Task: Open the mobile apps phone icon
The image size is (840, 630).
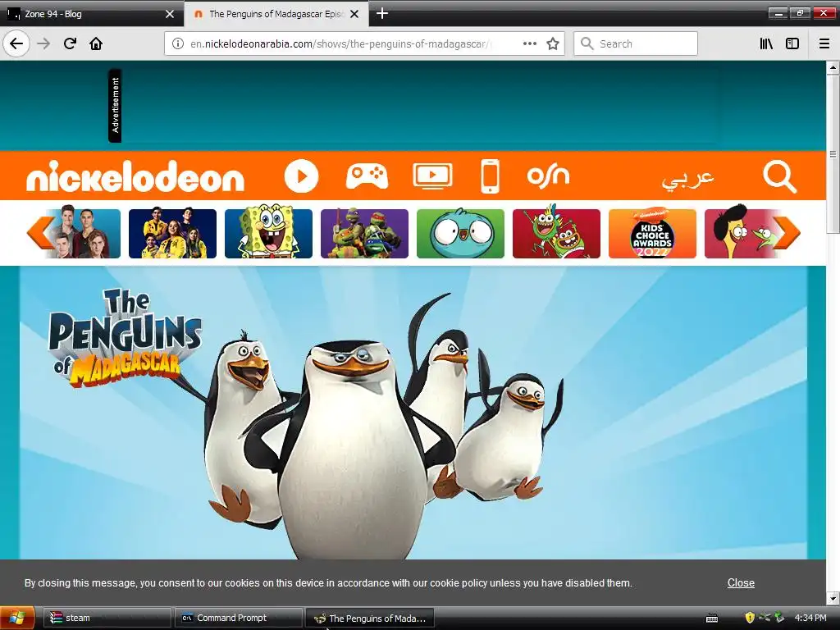Action: pyautogui.click(x=490, y=176)
